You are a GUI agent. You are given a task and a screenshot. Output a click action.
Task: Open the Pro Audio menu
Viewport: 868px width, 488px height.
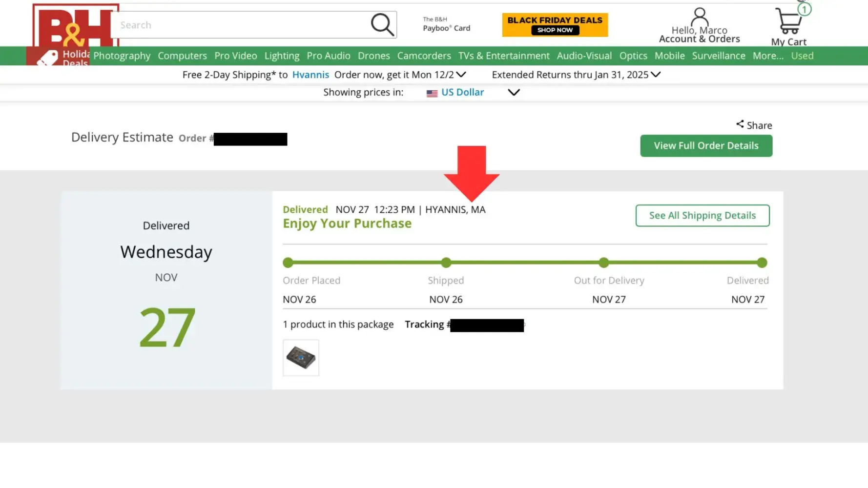point(328,56)
